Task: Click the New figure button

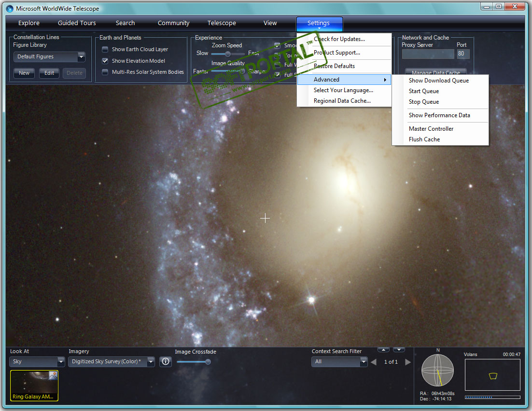Action: [24, 73]
